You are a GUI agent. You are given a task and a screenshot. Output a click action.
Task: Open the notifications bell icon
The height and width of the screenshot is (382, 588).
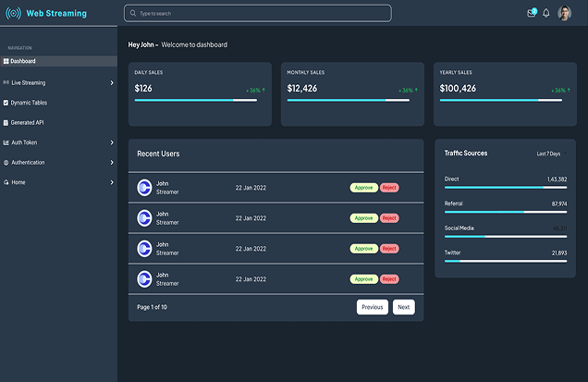coord(545,13)
